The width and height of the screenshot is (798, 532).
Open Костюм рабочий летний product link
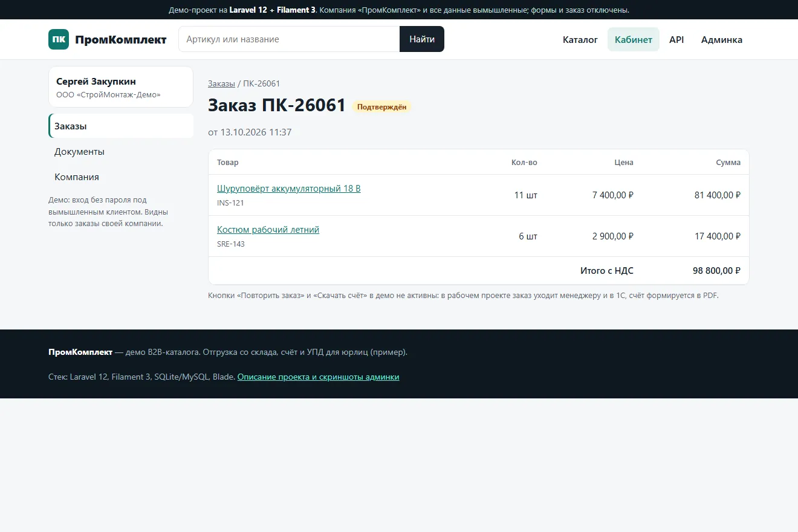coord(268,230)
